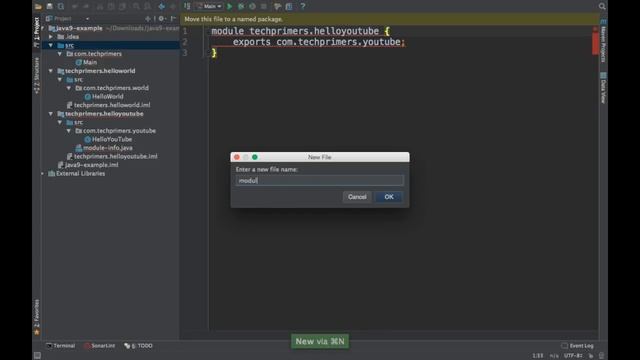Select the HelloWorld class
Image resolution: width=640 pixels, height=360 pixels.
104,97
